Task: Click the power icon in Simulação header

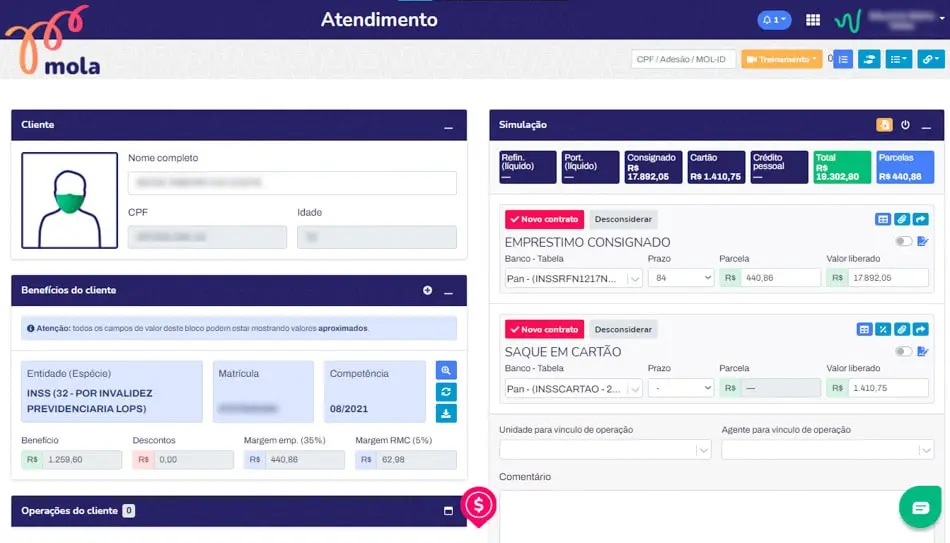Action: coord(905,125)
